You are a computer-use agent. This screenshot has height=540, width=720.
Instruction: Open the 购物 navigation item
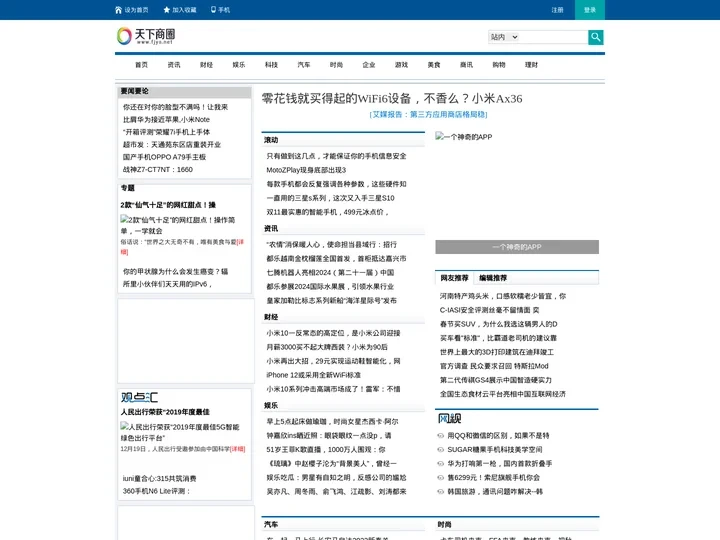(499, 65)
